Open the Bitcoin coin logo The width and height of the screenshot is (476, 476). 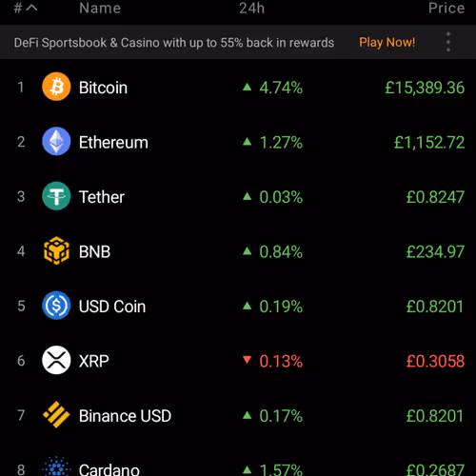coord(56,87)
